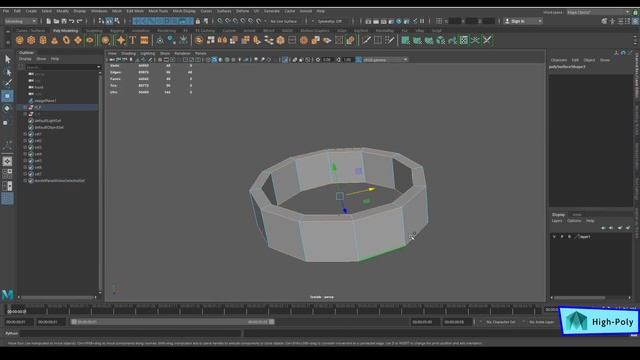Click the Save Scene icon
Viewport: 640px width, 360px height.
point(64,21)
